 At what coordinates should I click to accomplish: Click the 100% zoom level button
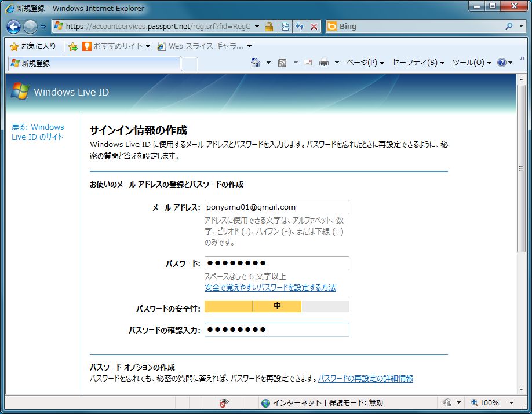pyautogui.click(x=485, y=403)
